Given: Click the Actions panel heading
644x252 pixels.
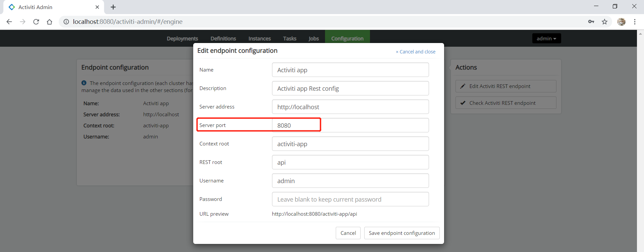Looking at the screenshot, I should tap(466, 67).
